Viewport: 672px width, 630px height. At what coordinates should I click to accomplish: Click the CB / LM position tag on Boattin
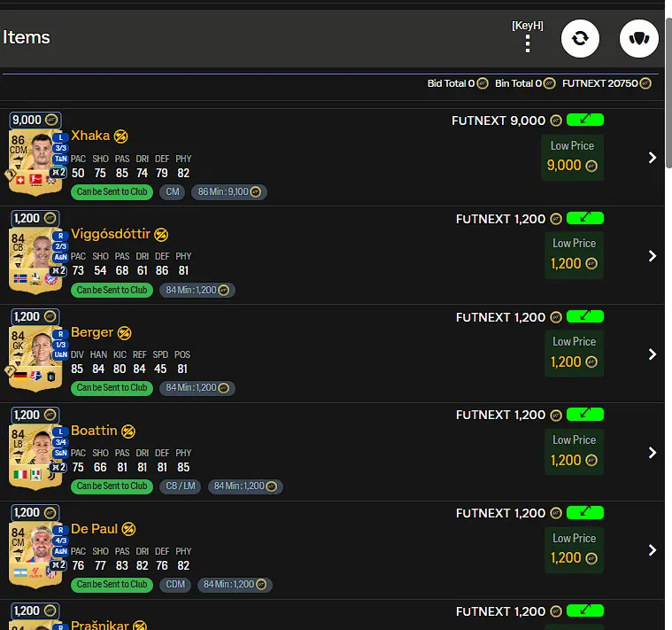tap(181, 486)
